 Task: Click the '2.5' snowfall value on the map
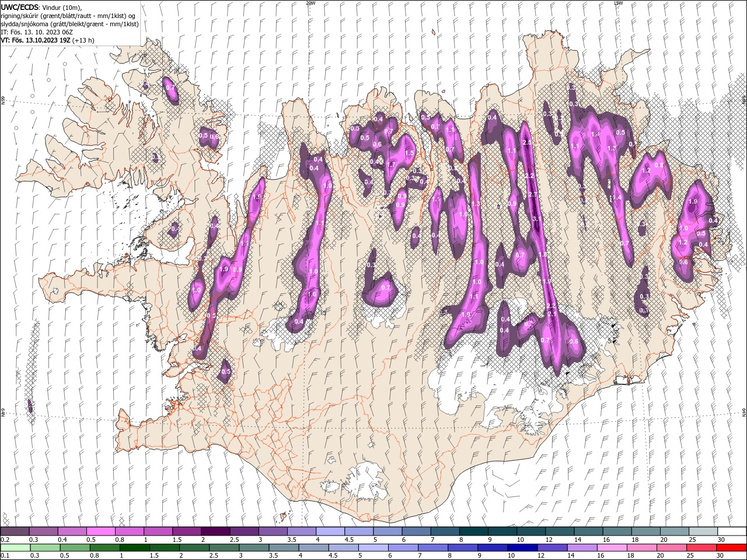pyautogui.click(x=527, y=142)
